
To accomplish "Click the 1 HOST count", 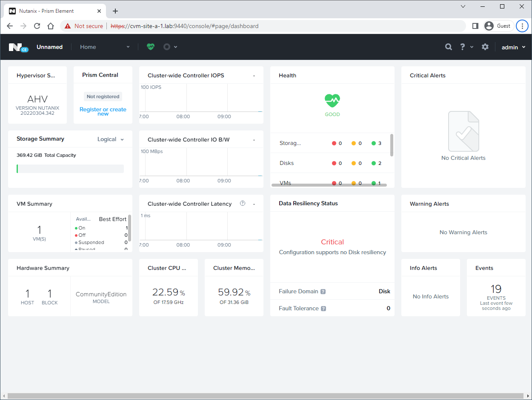I will click(27, 294).
